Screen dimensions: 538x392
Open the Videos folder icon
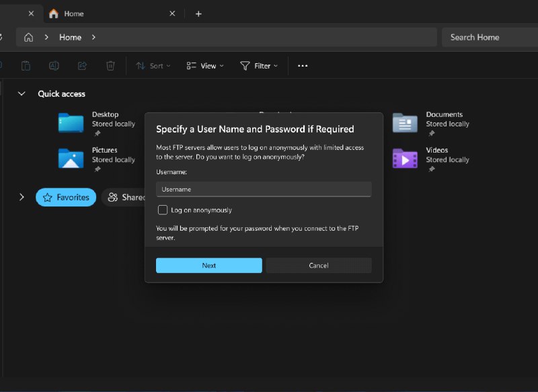[x=405, y=158]
